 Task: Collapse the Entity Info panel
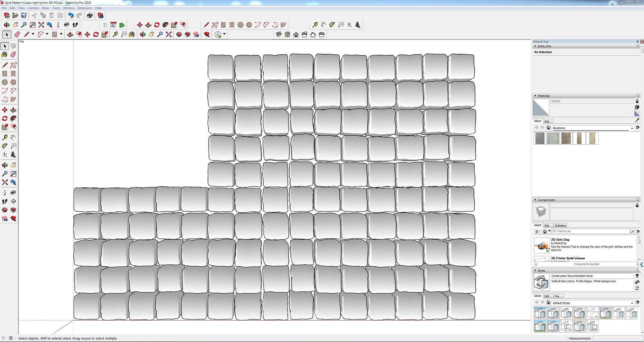535,46
